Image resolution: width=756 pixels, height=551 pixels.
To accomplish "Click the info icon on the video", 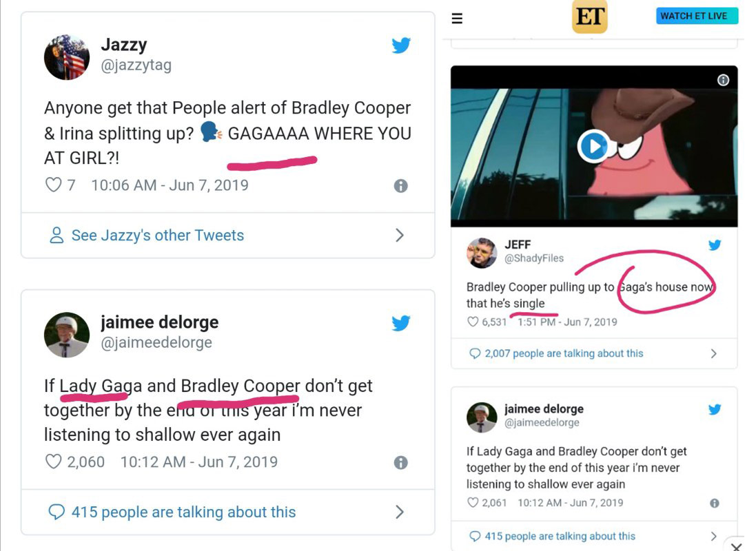I will pyautogui.click(x=723, y=80).
